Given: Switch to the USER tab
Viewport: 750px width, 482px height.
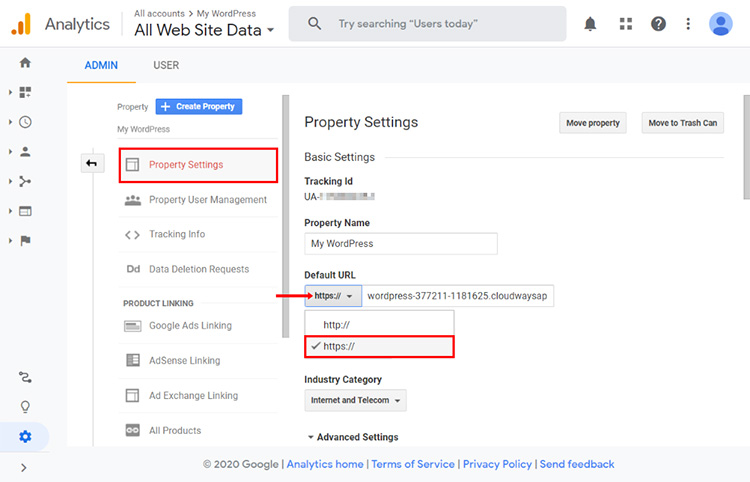Looking at the screenshot, I should [166, 65].
